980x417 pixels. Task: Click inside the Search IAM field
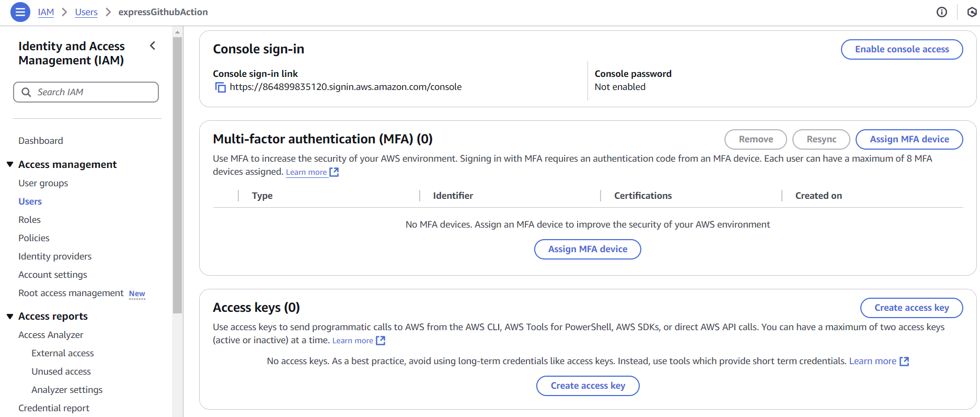click(94, 92)
